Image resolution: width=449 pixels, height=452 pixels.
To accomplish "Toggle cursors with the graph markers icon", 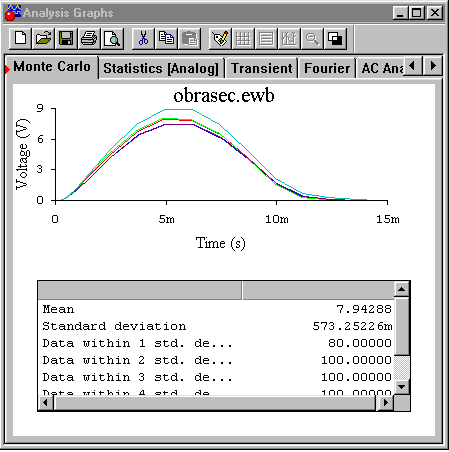I will point(289,38).
